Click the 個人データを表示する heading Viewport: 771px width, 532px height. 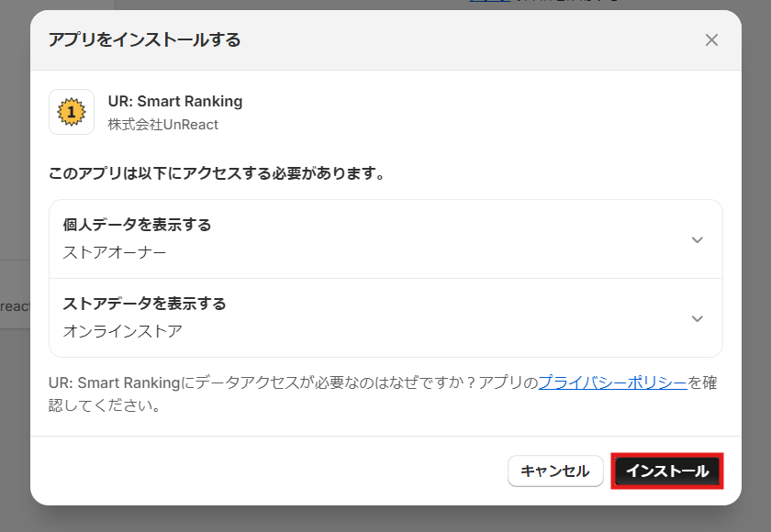coord(137,225)
